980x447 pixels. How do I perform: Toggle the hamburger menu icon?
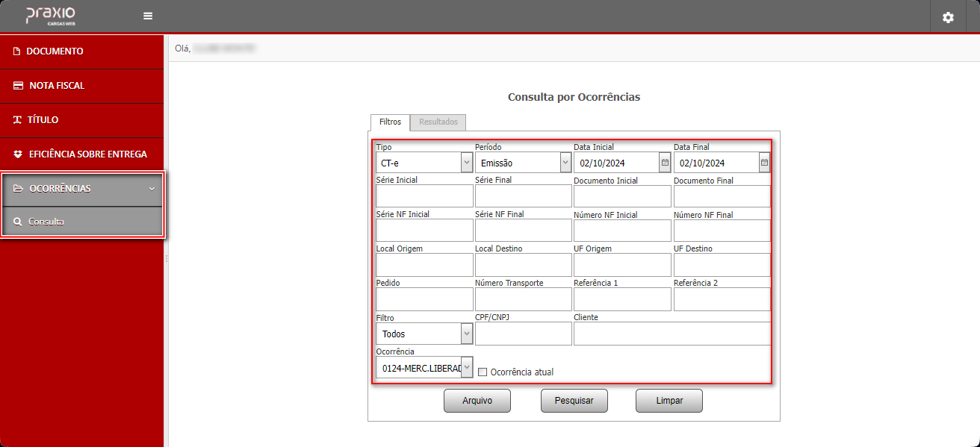point(148,16)
